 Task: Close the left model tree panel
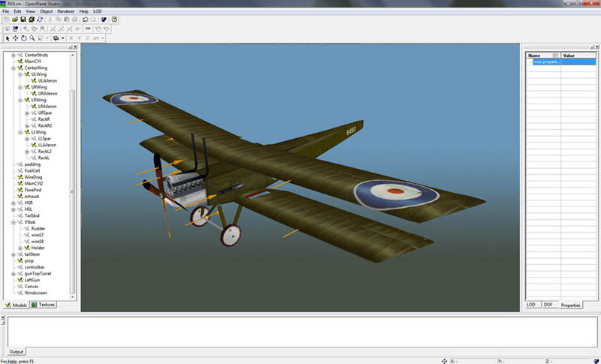[x=75, y=47]
